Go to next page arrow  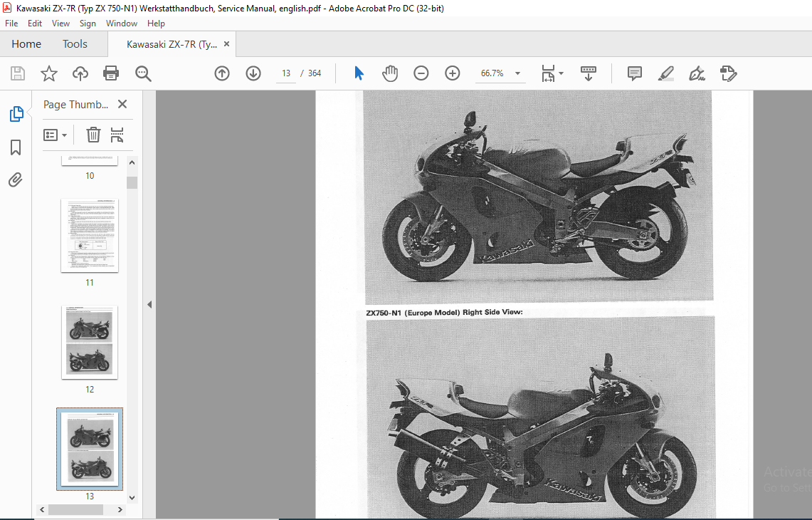coord(253,73)
